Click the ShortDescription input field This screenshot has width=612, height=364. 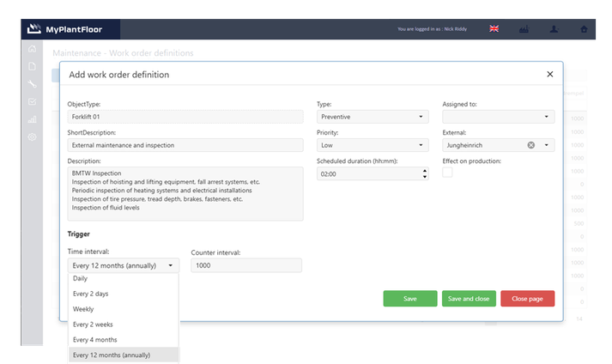coord(185,145)
